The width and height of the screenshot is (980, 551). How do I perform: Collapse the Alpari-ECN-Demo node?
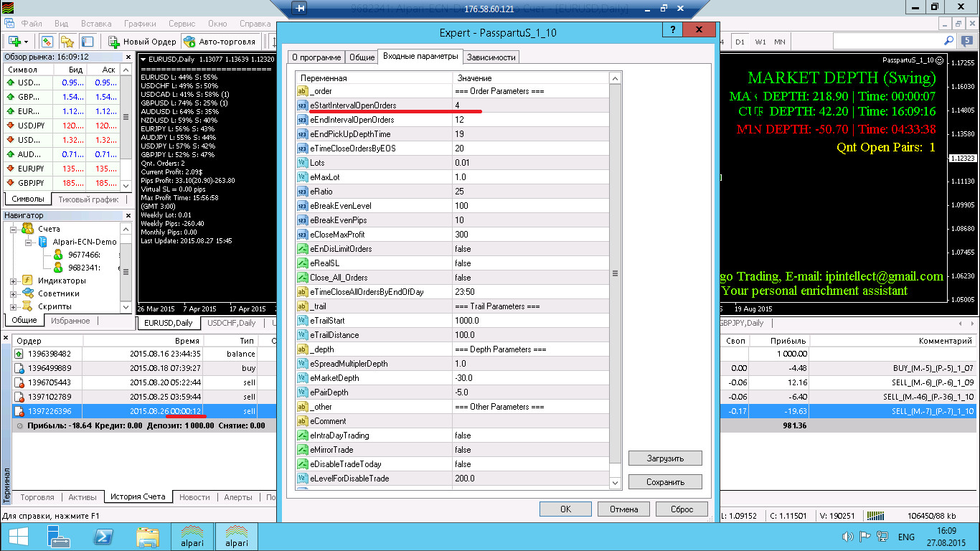coord(29,242)
